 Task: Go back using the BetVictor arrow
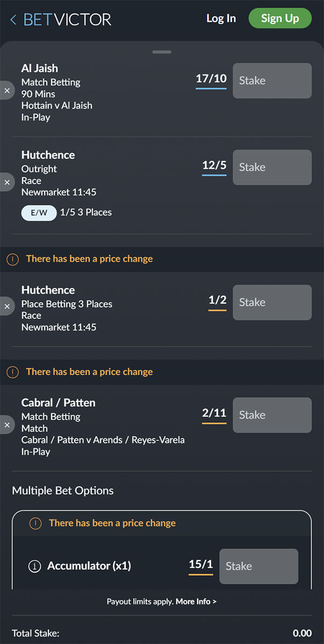coord(13,20)
